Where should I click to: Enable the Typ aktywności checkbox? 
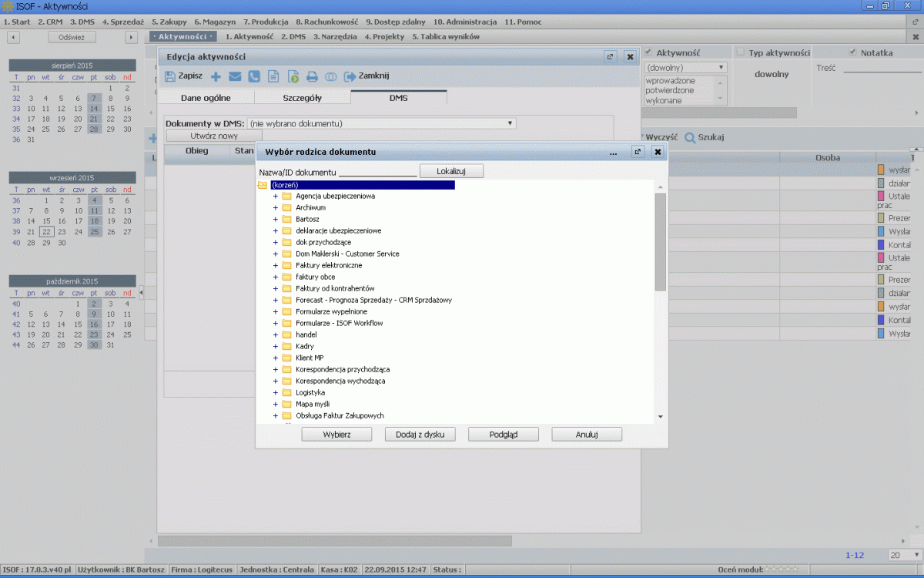pyautogui.click(x=741, y=52)
